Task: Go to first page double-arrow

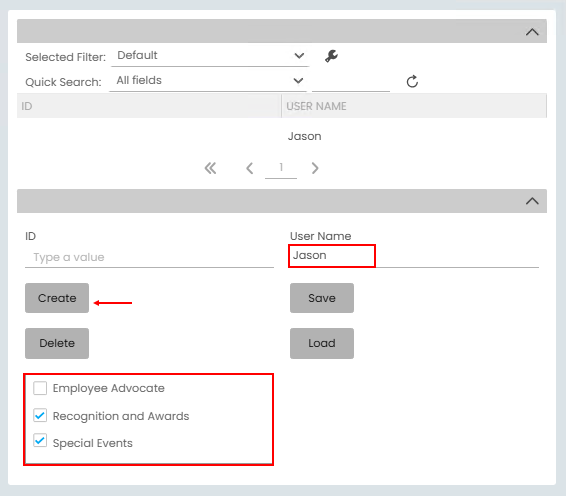Action: pyautogui.click(x=210, y=168)
